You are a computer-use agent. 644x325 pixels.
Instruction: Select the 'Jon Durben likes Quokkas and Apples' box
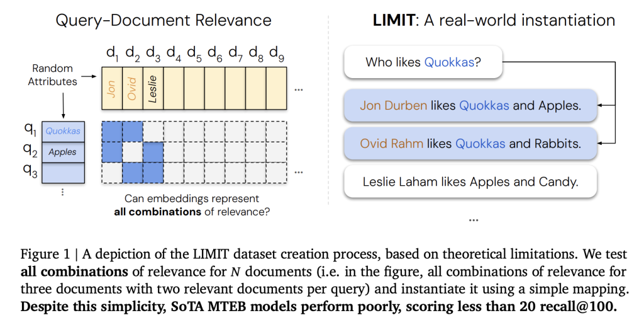(x=470, y=106)
